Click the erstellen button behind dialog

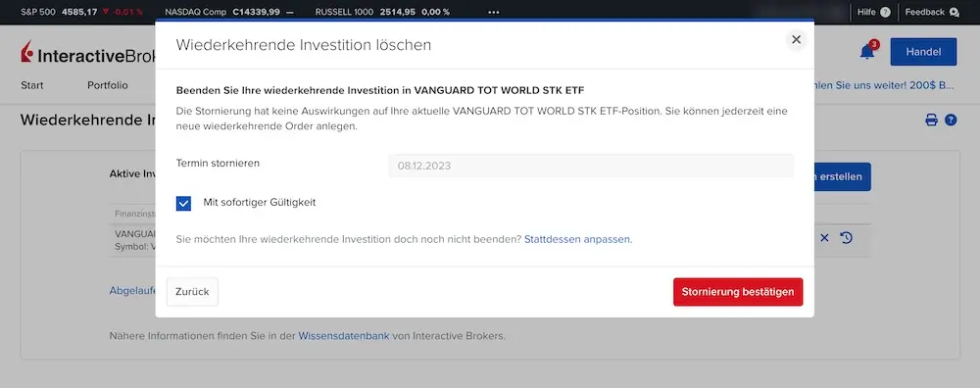tap(842, 176)
